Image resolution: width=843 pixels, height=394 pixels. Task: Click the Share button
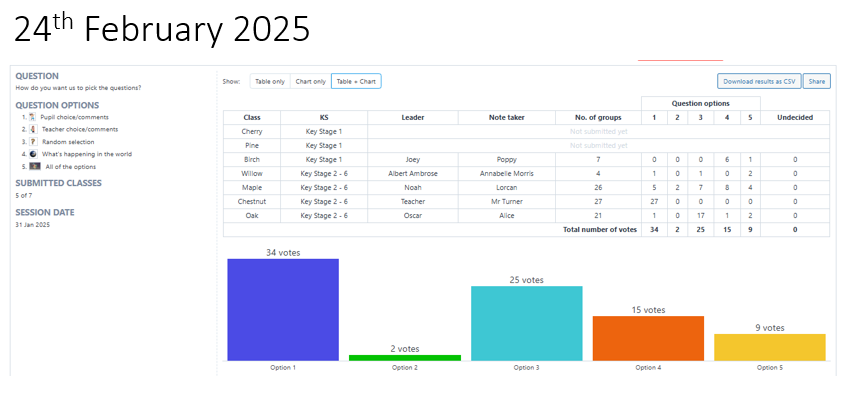point(817,81)
